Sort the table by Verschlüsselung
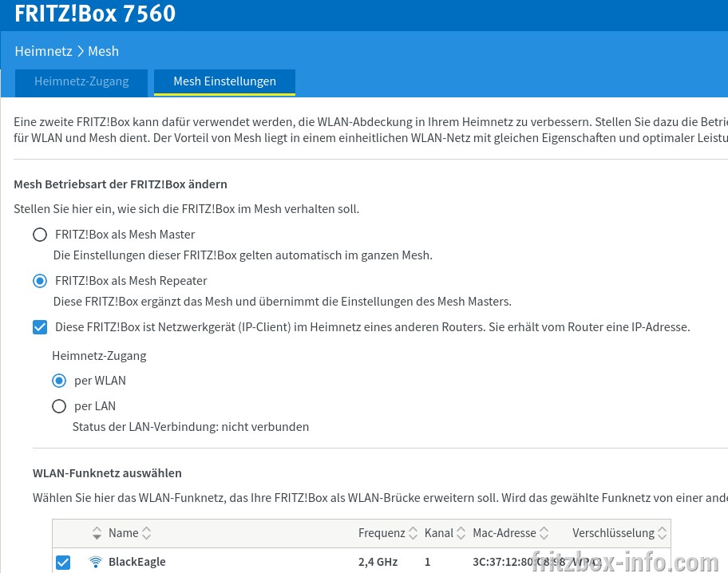 (x=619, y=533)
